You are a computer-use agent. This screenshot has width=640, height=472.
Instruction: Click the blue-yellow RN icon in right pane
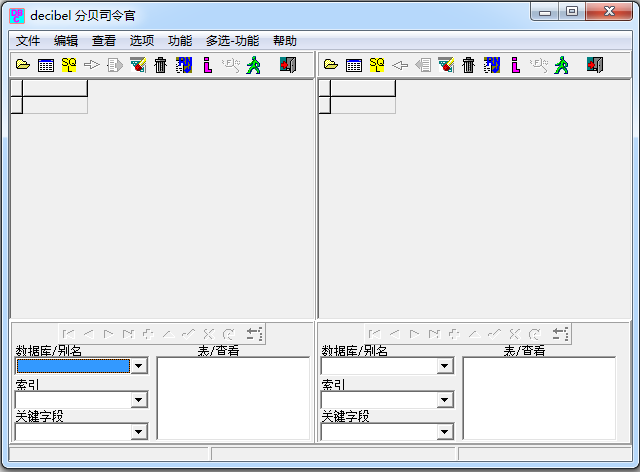pos(491,65)
